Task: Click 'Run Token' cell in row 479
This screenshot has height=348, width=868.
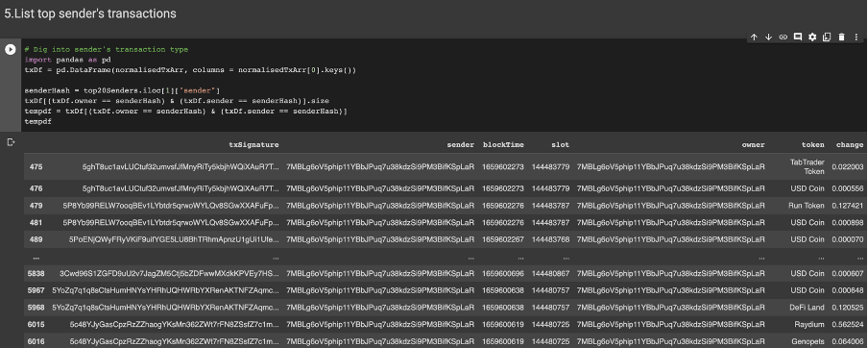Action: 807,206
